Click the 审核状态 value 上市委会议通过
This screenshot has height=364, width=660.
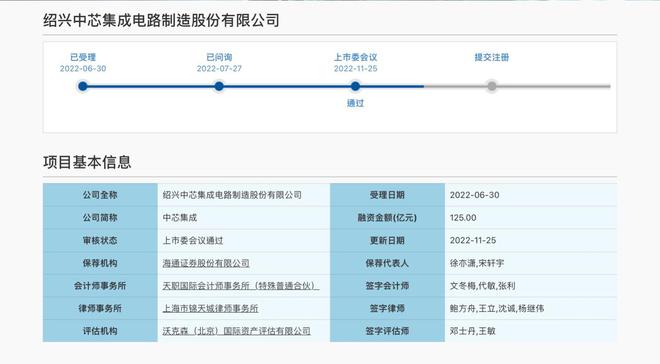tap(193, 240)
